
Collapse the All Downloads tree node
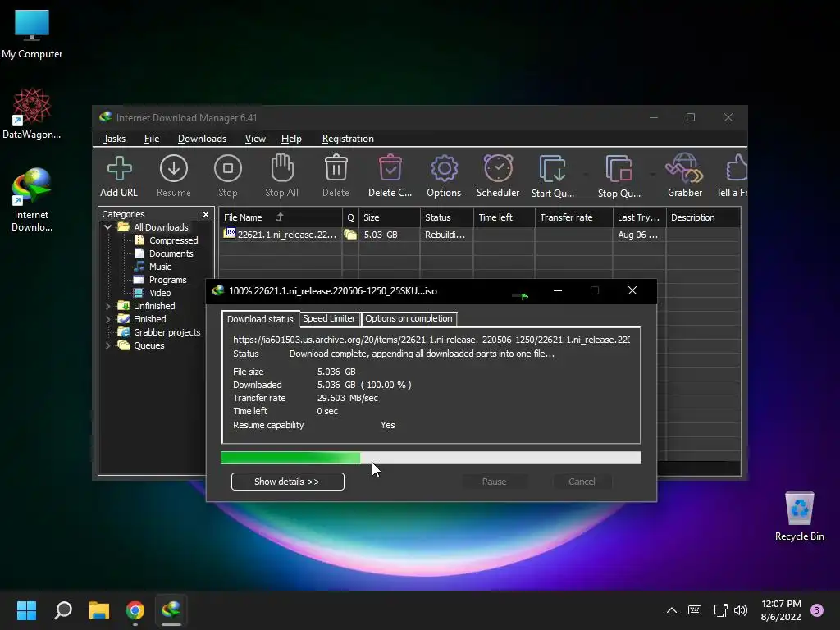click(x=108, y=227)
